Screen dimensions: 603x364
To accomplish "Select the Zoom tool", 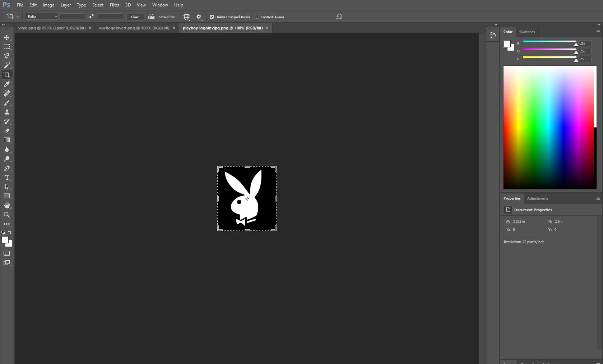I will click(7, 215).
